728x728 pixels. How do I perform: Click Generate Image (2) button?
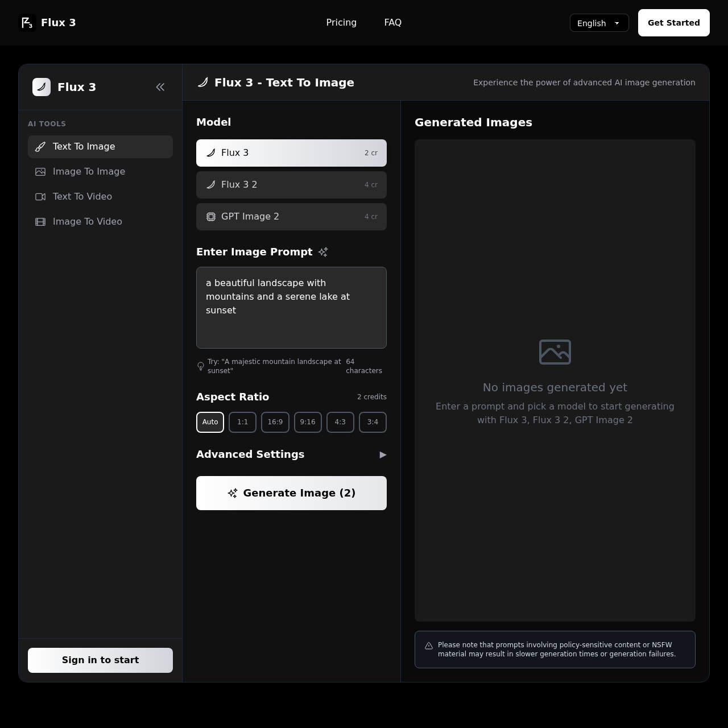(x=291, y=493)
